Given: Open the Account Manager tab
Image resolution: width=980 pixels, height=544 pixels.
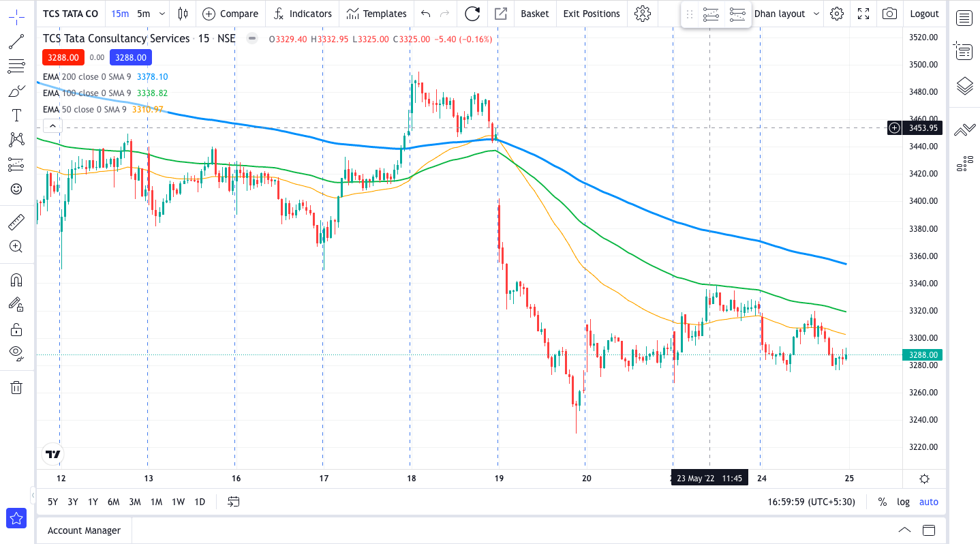Looking at the screenshot, I should click(84, 530).
